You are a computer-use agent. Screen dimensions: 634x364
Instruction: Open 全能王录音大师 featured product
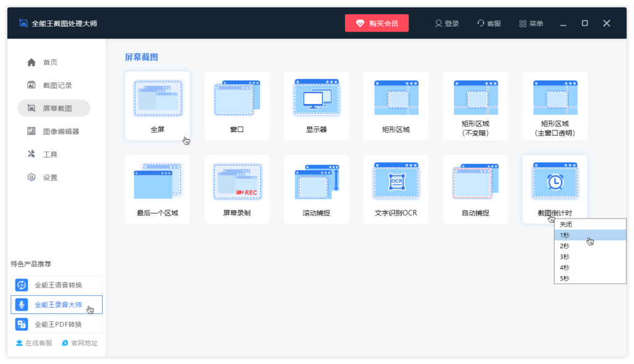tap(57, 305)
